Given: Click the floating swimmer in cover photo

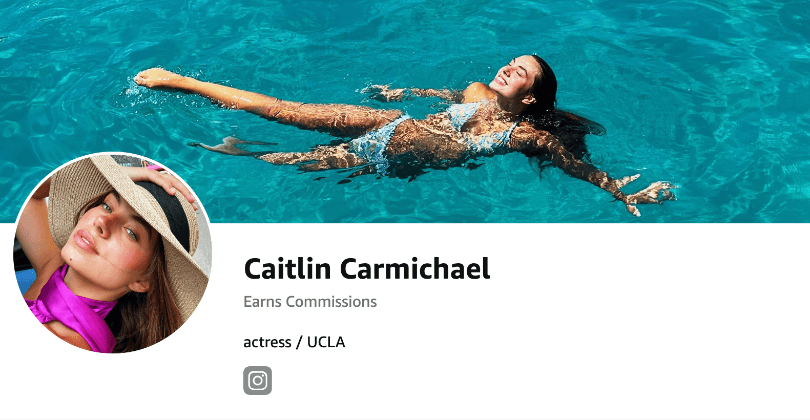Looking at the screenshot, I should (x=406, y=132).
